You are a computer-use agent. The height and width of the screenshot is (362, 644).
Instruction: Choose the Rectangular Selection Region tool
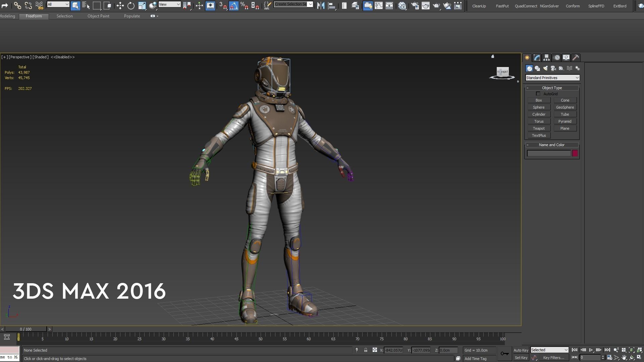pyautogui.click(x=97, y=5)
